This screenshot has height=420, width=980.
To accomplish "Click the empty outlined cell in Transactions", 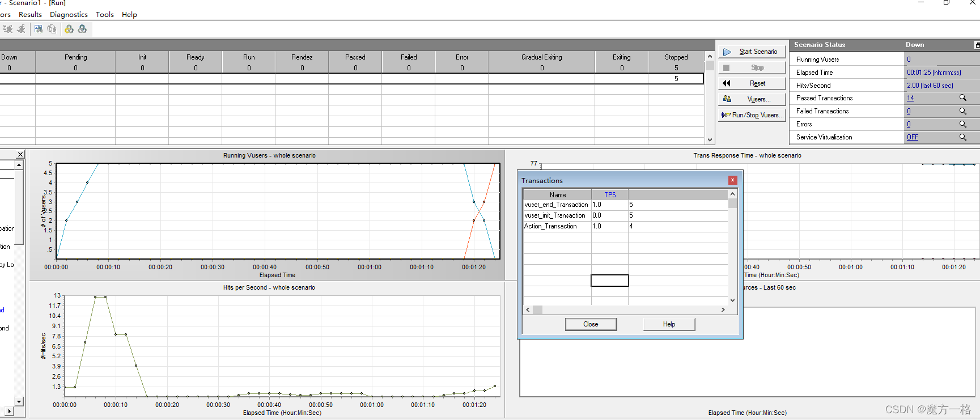I will tap(610, 281).
